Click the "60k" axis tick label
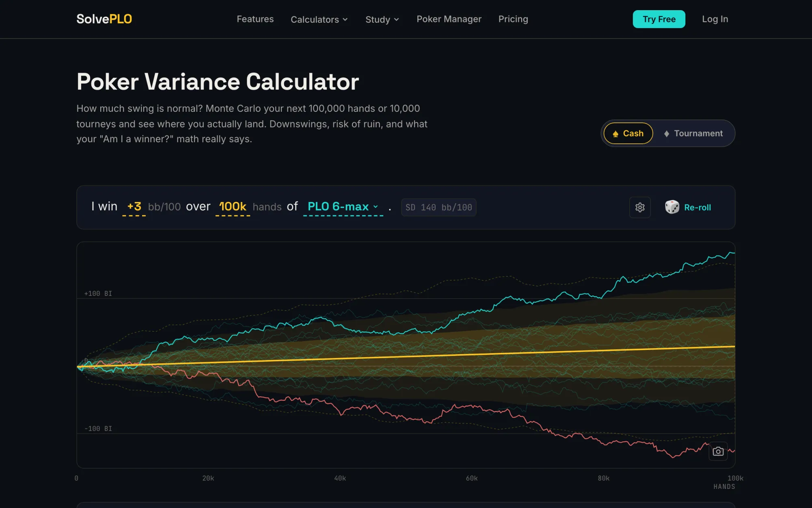 pyautogui.click(x=472, y=478)
